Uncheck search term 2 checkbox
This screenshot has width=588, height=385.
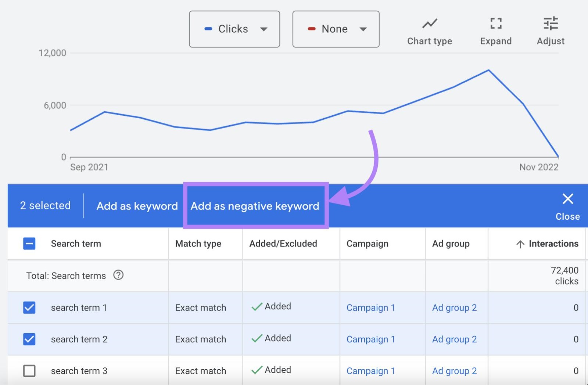(29, 339)
